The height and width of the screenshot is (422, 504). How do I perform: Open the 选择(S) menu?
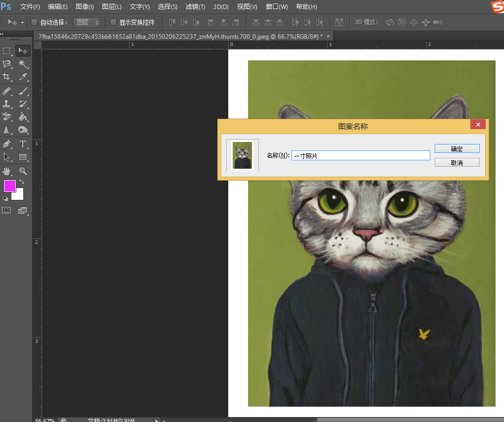[x=167, y=7]
